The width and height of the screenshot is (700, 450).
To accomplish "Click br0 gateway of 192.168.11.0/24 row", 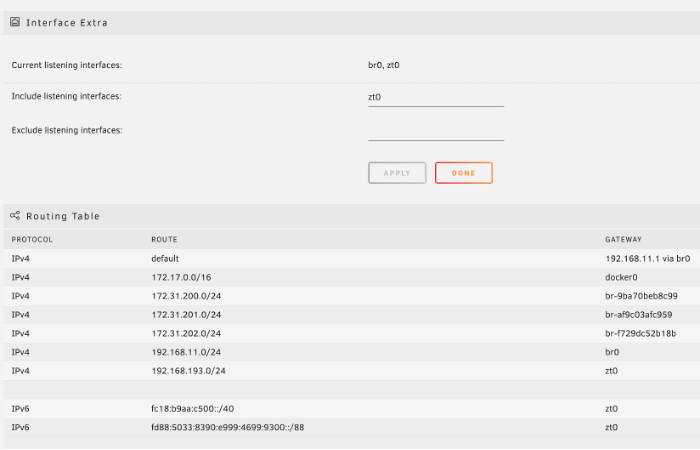I will (612, 353).
